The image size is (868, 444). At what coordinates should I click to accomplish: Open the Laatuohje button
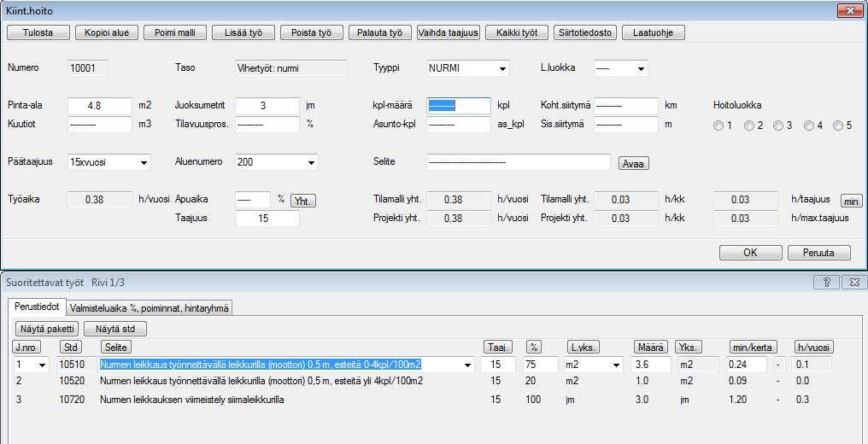[x=654, y=32]
